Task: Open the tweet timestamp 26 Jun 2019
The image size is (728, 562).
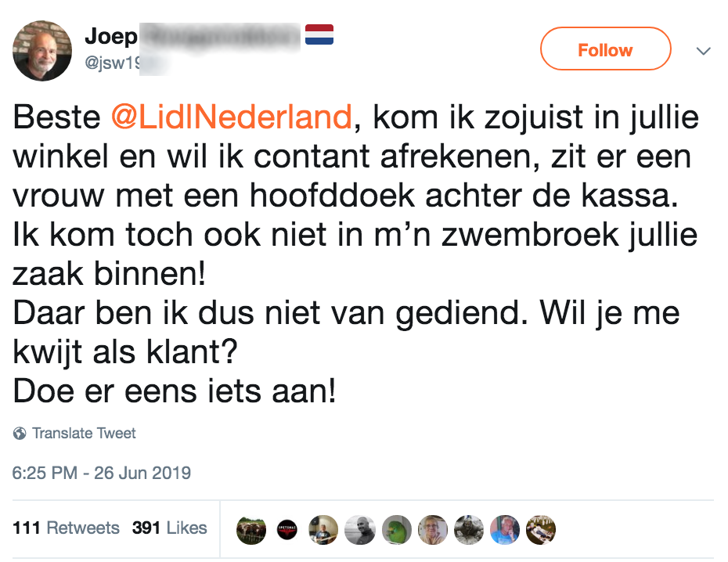Action: (102, 473)
